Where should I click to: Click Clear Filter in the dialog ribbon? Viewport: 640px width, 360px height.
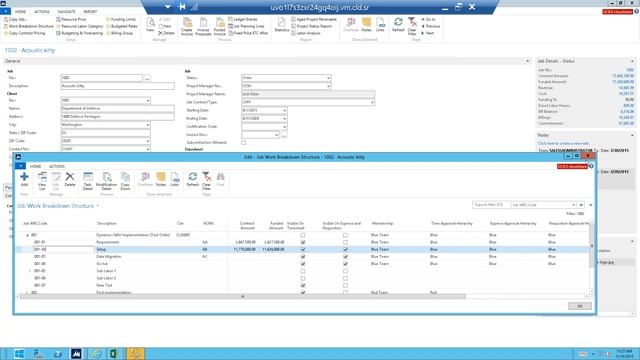click(x=207, y=181)
